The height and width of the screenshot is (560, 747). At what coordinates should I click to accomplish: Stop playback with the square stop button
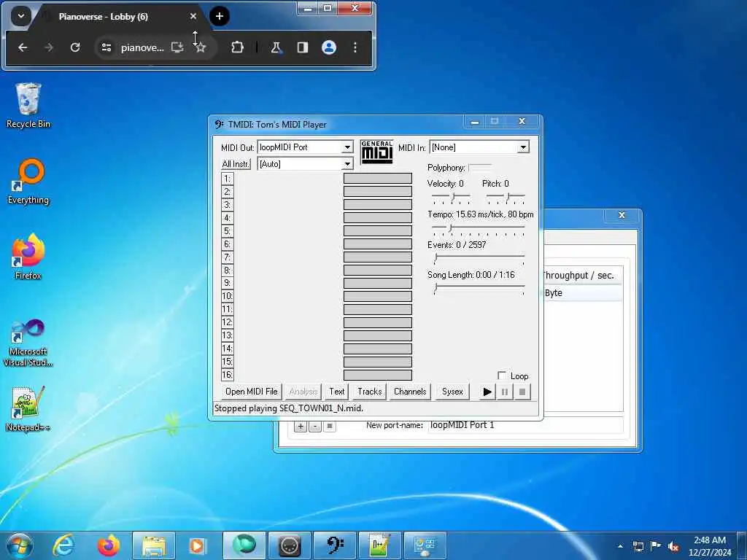(x=522, y=392)
